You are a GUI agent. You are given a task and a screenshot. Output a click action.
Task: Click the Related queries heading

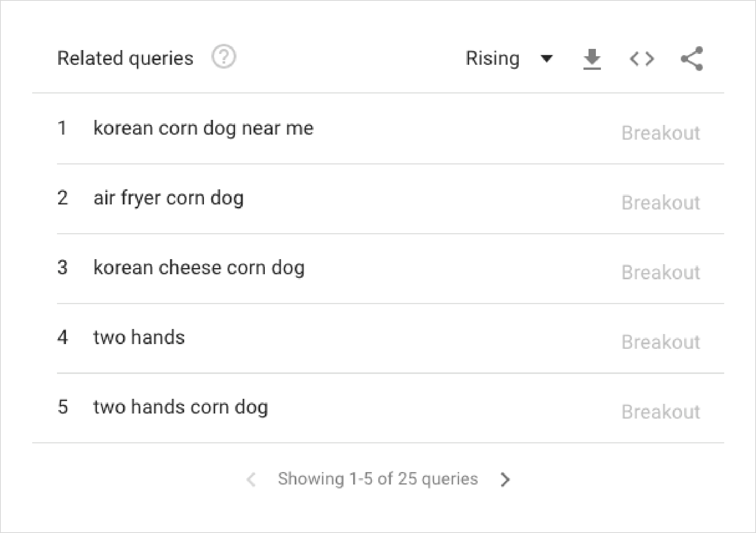coord(125,59)
